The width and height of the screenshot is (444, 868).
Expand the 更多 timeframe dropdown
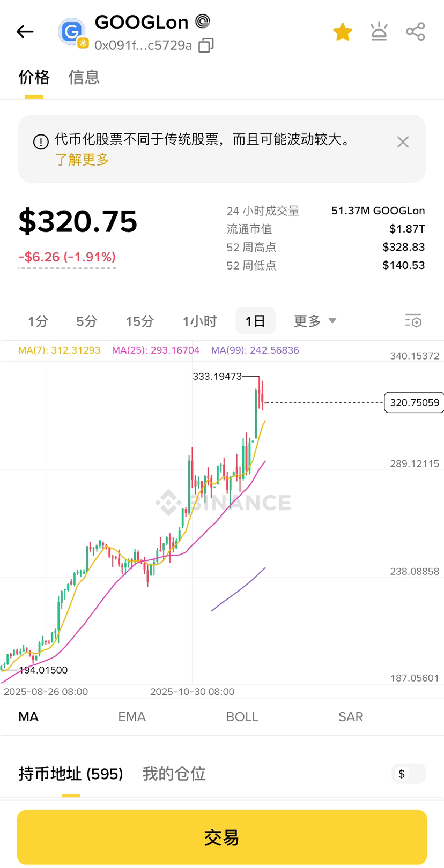(315, 321)
